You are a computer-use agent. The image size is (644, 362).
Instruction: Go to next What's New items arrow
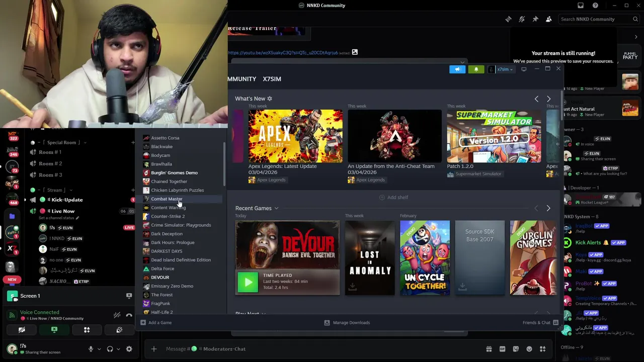[548, 99]
